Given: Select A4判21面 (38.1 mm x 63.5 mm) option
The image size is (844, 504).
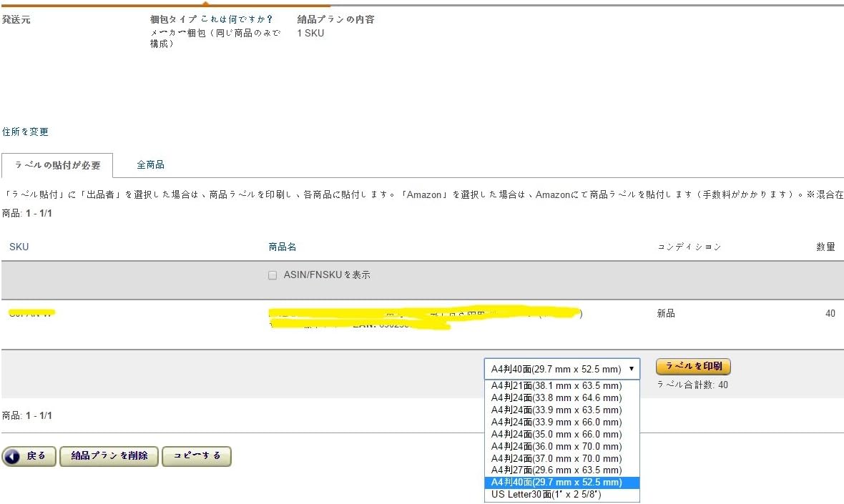Looking at the screenshot, I should coord(556,386).
